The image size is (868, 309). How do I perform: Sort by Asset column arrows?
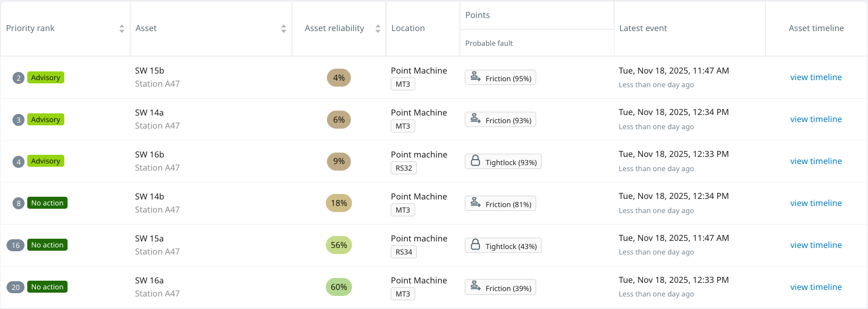tap(283, 29)
